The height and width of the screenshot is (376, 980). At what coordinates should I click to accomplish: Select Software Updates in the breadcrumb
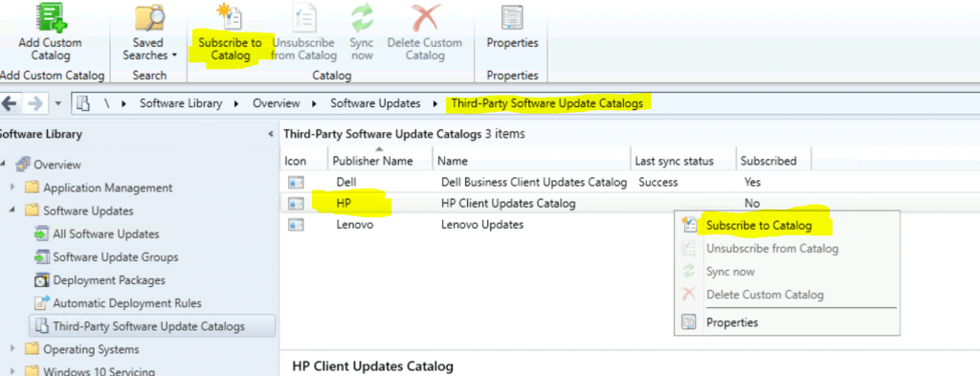(x=375, y=103)
